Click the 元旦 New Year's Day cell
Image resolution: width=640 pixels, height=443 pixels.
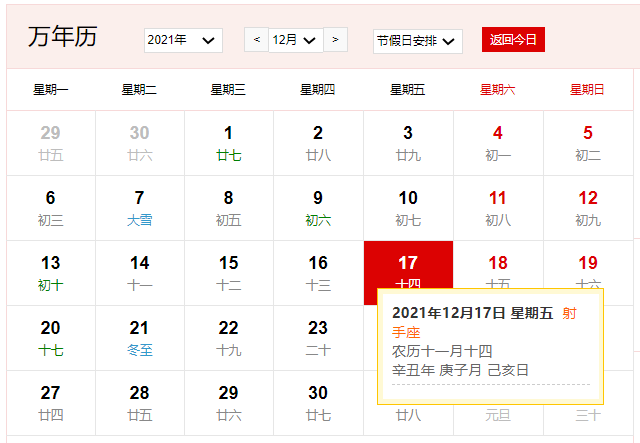(498, 416)
